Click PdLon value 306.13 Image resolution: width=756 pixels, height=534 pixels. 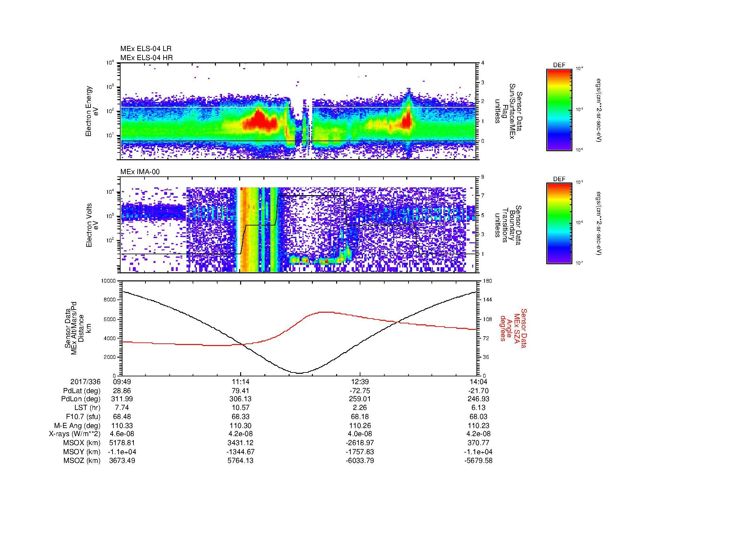(x=241, y=399)
